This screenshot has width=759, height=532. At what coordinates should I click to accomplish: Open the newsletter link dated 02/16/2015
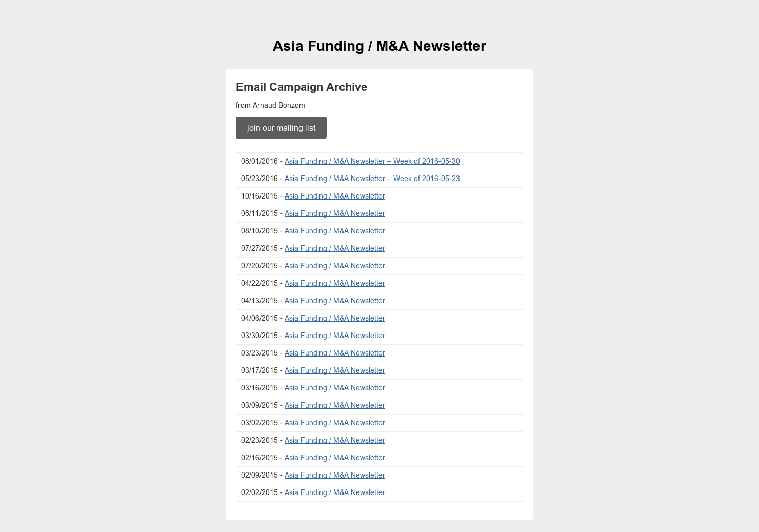335,458
